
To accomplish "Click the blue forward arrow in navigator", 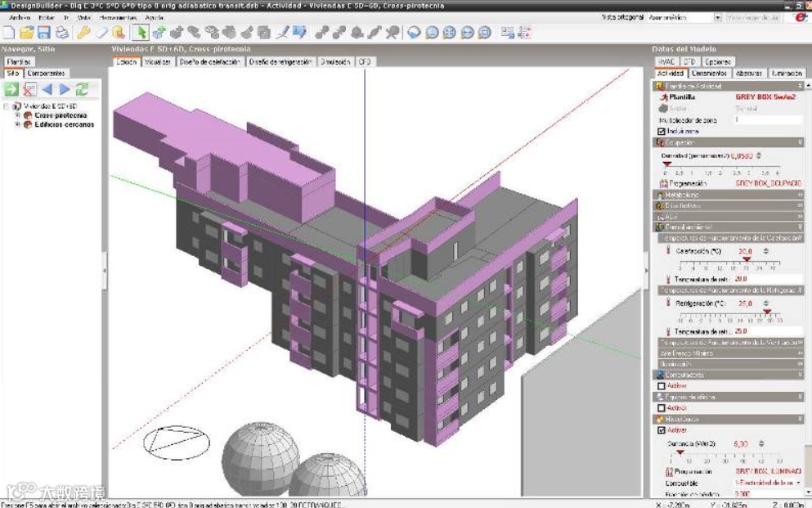I will 65,89.
